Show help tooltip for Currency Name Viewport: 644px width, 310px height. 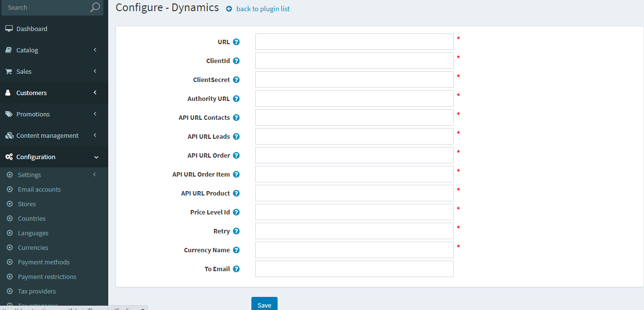click(x=236, y=250)
